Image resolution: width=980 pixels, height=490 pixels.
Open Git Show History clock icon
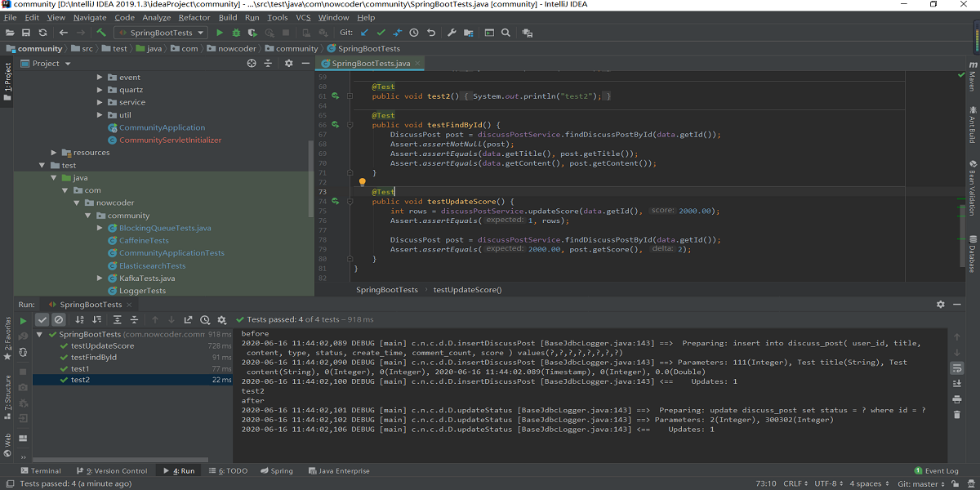pyautogui.click(x=414, y=33)
